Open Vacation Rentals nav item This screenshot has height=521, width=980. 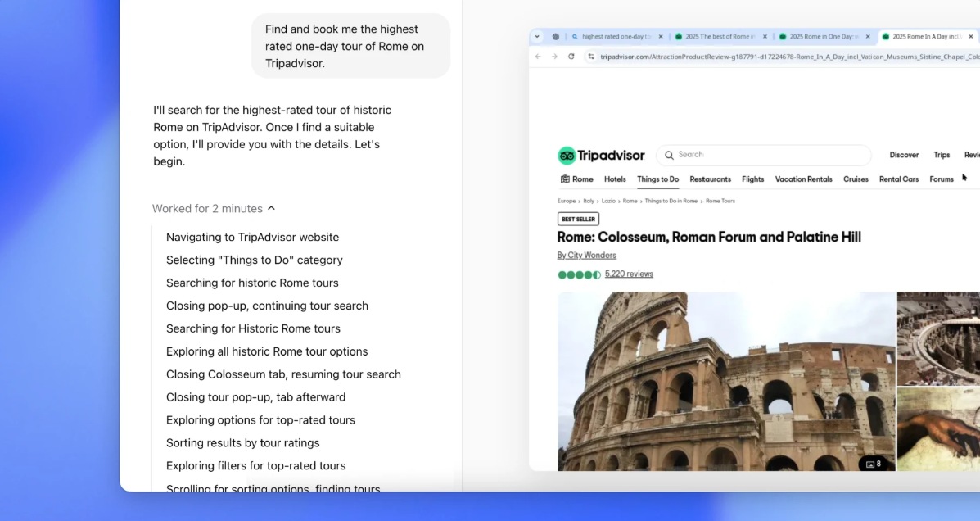tap(803, 179)
